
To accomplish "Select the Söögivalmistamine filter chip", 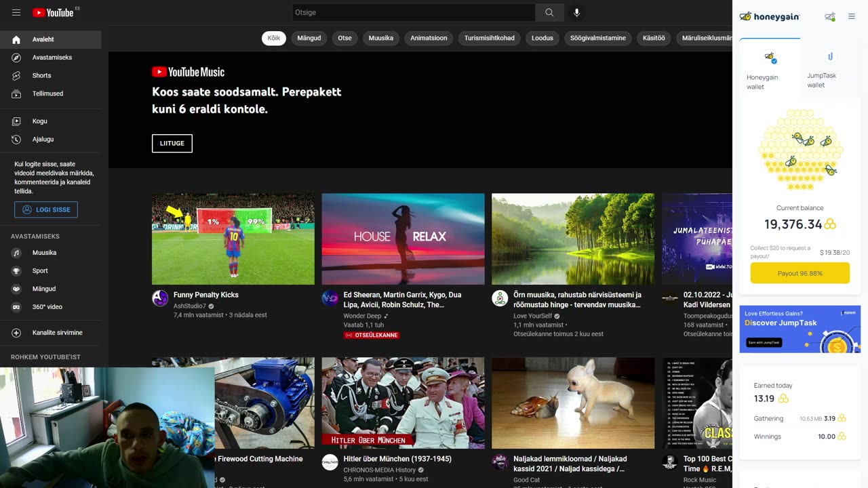I will pyautogui.click(x=598, y=38).
